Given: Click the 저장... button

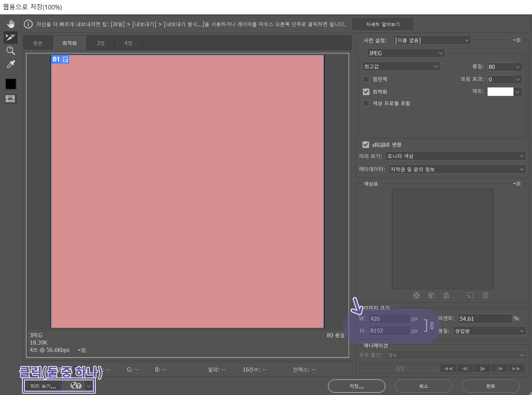Looking at the screenshot, I should (357, 386).
